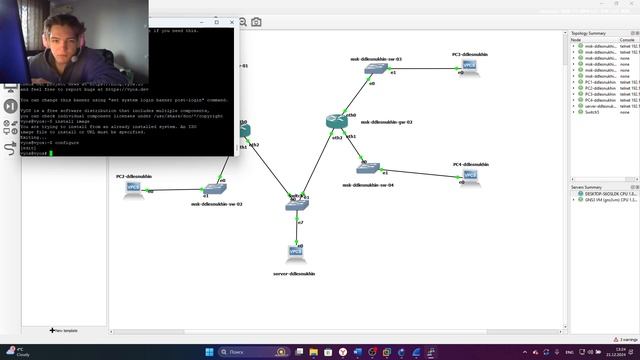Click the DESKTOP server status icon
Screen dimensions: 640x360
[x=580, y=194]
